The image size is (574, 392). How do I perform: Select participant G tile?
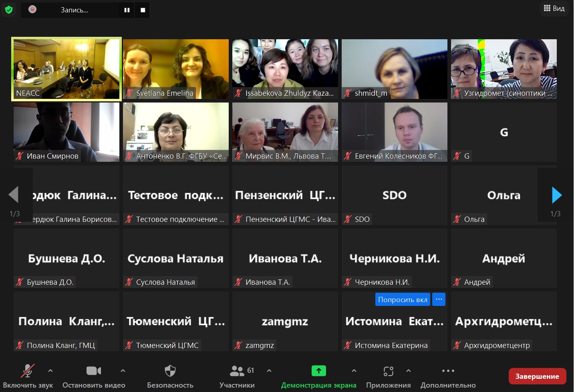coord(504,132)
